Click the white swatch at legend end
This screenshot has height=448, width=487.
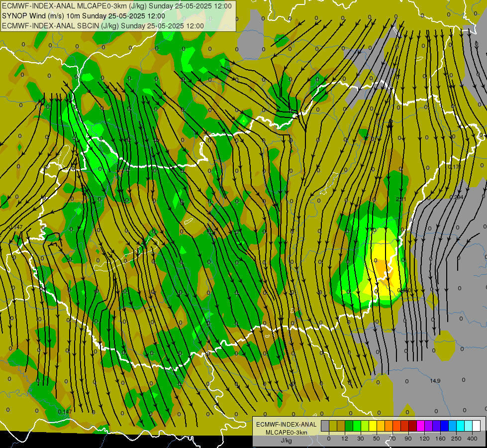tap(477, 426)
